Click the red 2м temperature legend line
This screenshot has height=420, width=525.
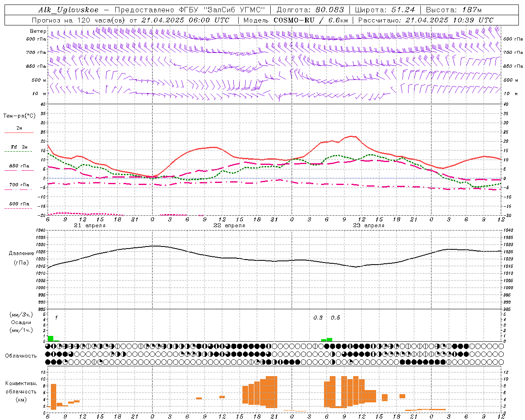click(x=19, y=133)
